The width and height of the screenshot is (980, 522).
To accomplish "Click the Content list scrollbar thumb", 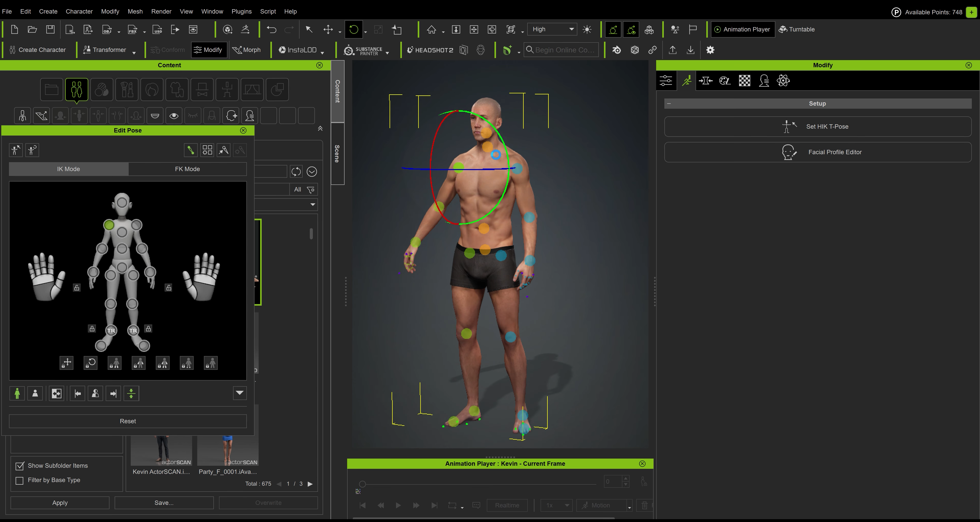I will 311,234.
